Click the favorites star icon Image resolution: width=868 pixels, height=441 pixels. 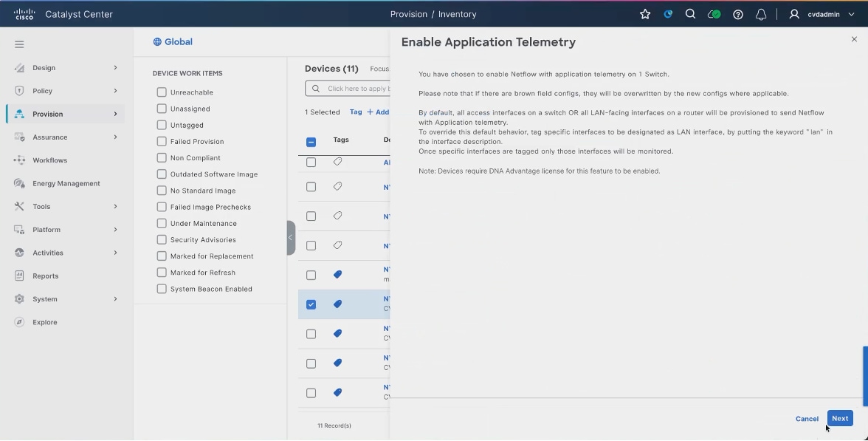[x=645, y=15]
